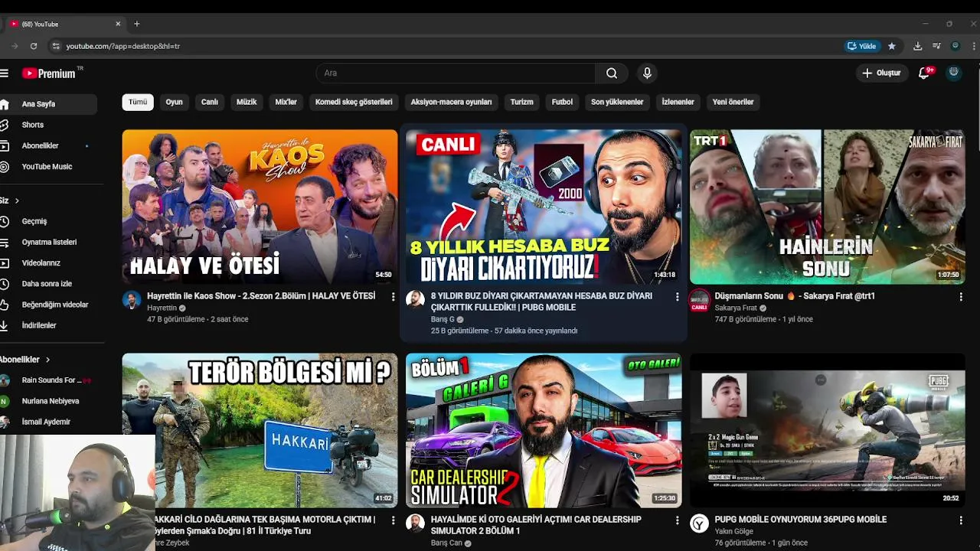Select the Oyun filter chip
The height and width of the screenshot is (551, 980).
[175, 102]
